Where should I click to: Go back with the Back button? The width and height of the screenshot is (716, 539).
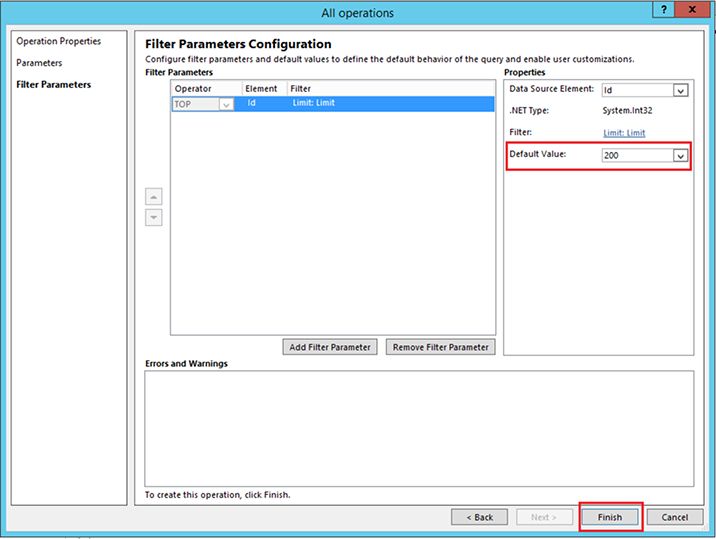[479, 517]
